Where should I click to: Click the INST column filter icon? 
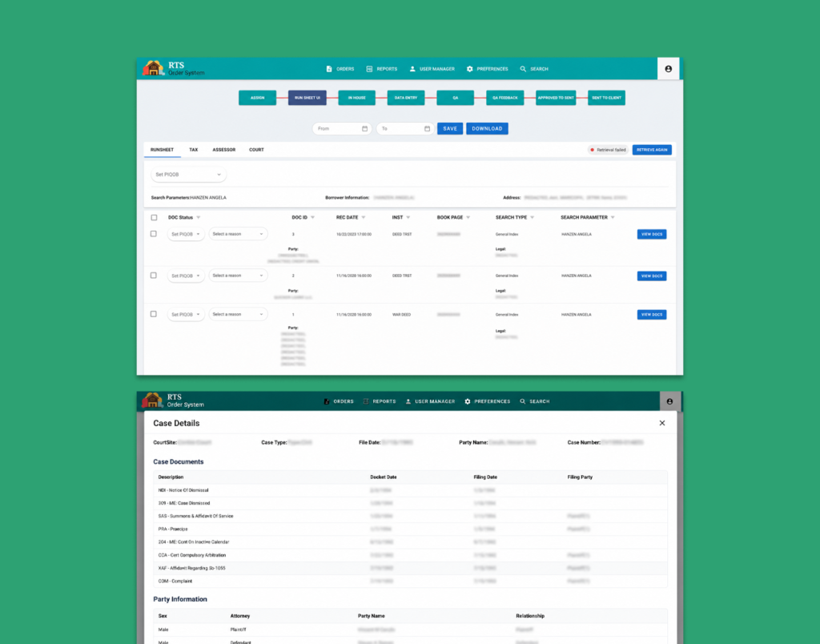[408, 218]
